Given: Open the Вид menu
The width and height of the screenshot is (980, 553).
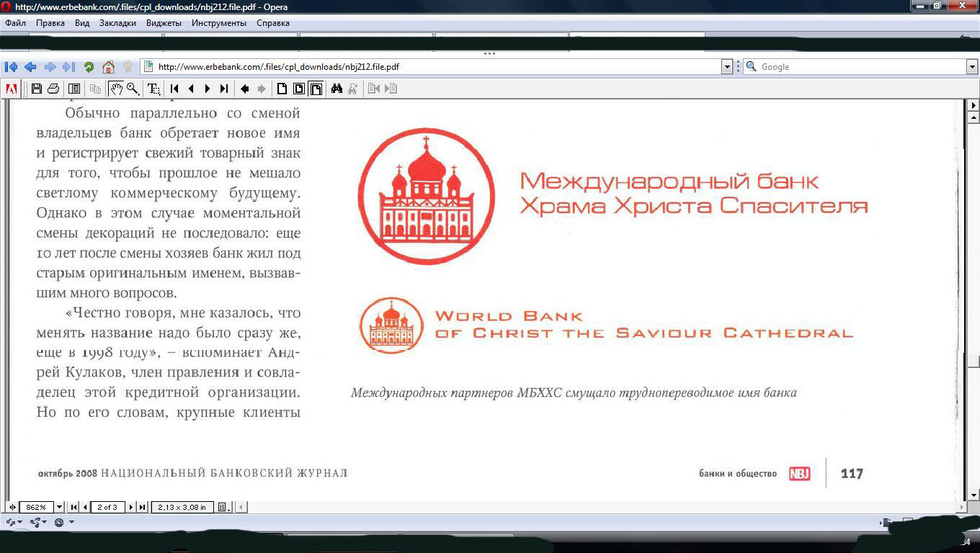Looking at the screenshot, I should click(x=82, y=23).
